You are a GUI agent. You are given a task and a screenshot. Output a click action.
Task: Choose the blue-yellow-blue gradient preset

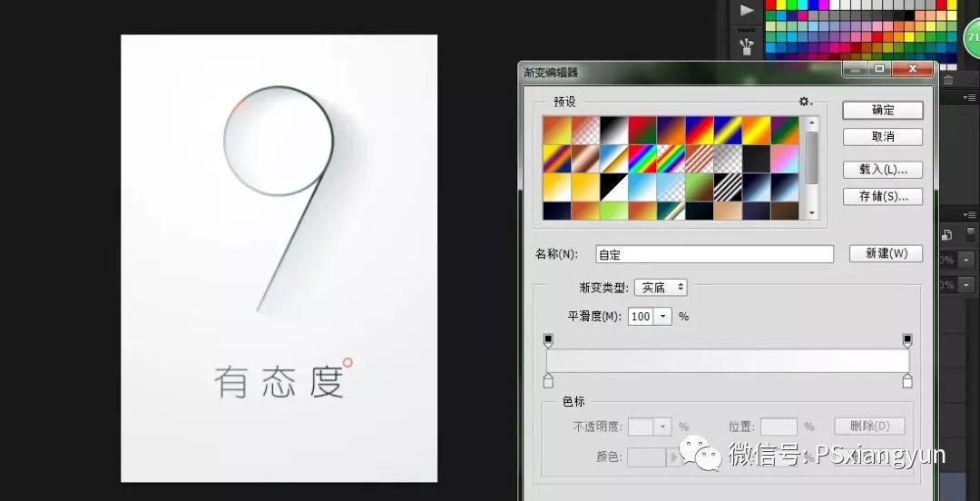coord(728,130)
